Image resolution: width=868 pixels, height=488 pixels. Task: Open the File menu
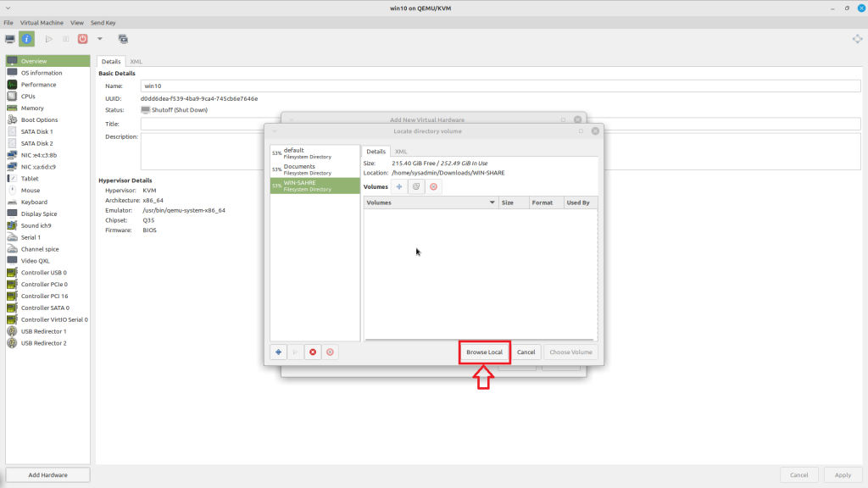pyautogui.click(x=8, y=23)
